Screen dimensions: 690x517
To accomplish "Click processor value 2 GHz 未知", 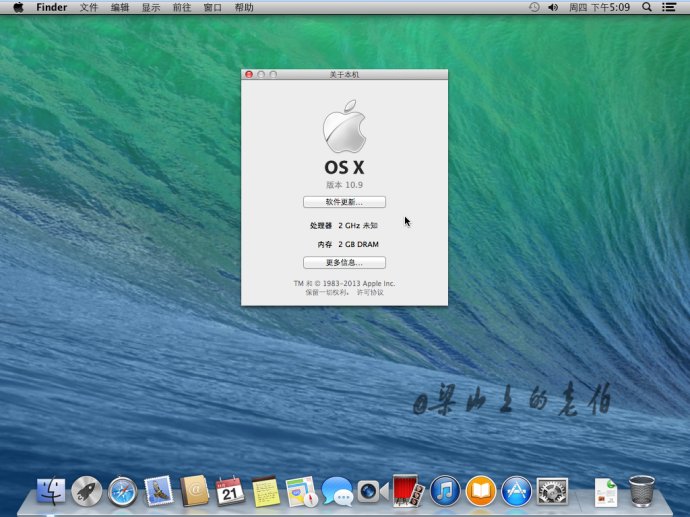I will pos(358,225).
